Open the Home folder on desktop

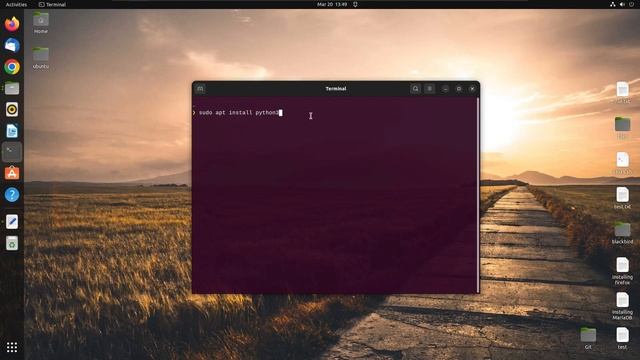point(40,23)
